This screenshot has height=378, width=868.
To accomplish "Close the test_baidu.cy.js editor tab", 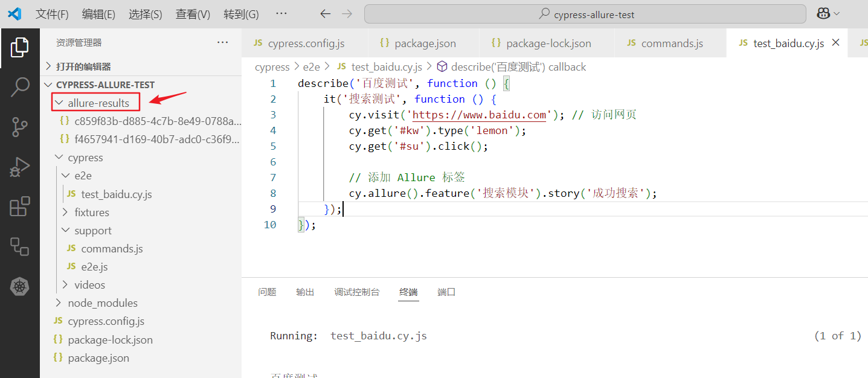I will pyautogui.click(x=836, y=43).
